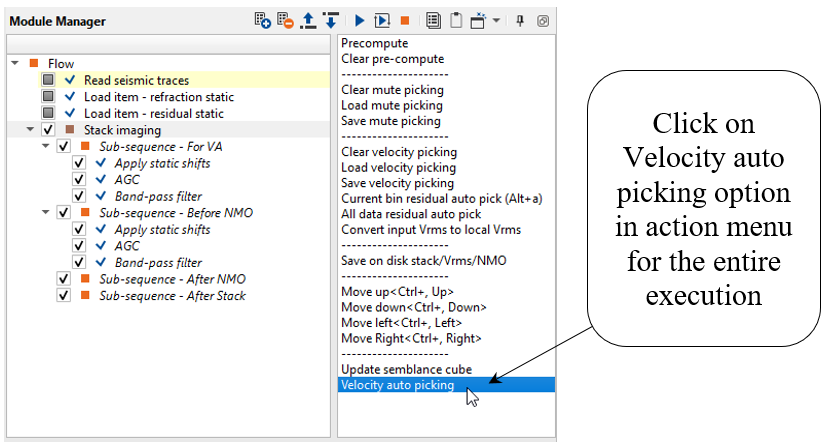Click Save velocity picking action
The height and width of the screenshot is (443, 829).
tap(398, 183)
